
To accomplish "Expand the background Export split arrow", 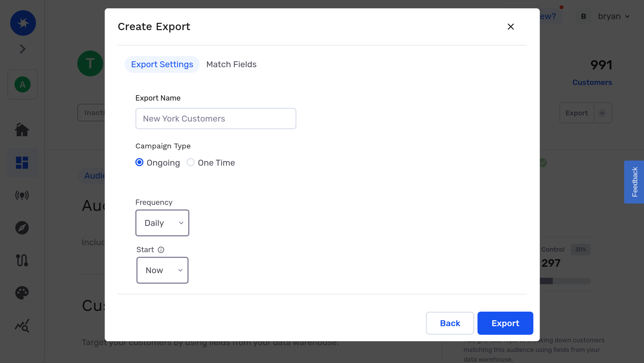I will click(x=602, y=113).
